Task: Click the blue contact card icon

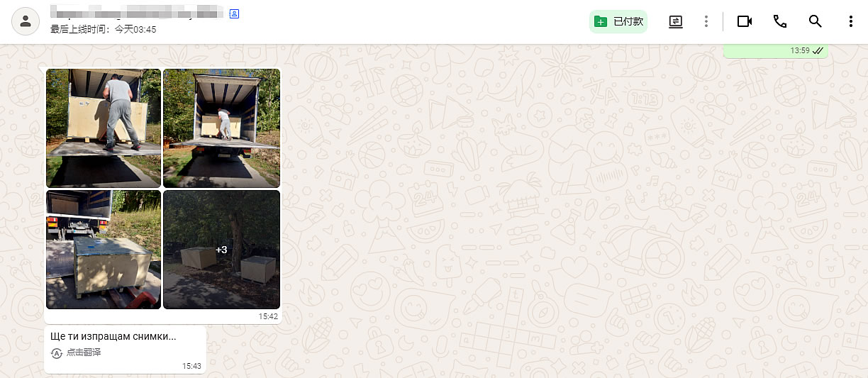Action: click(x=234, y=13)
